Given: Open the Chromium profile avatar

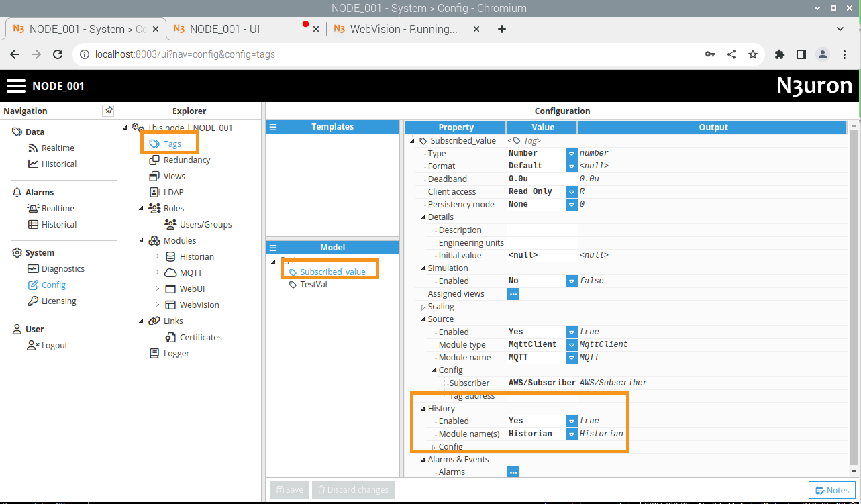Looking at the screenshot, I should point(822,54).
